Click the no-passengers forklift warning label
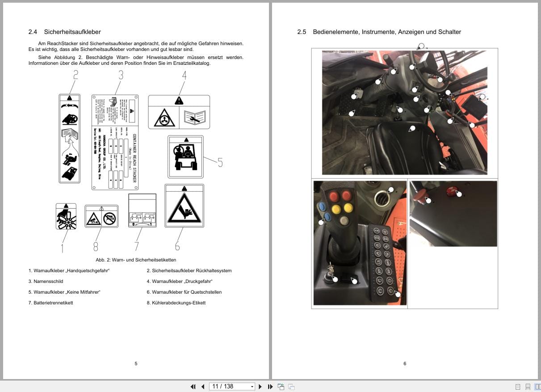The width and height of the screenshot is (541, 392). click(185, 156)
